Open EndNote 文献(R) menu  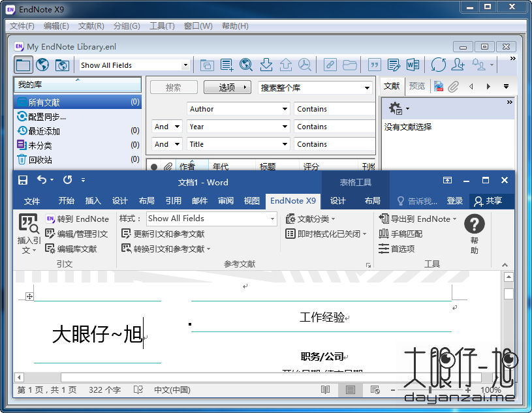91,25
